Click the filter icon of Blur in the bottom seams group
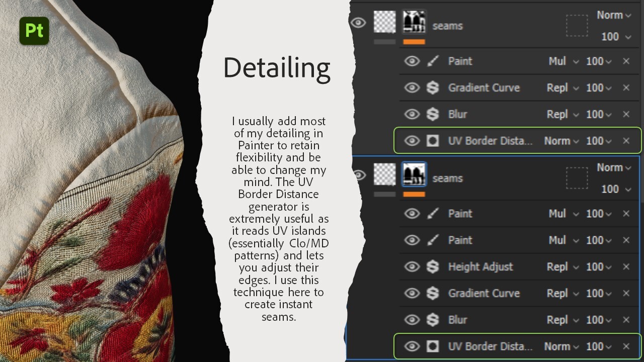The image size is (644, 362). [433, 320]
